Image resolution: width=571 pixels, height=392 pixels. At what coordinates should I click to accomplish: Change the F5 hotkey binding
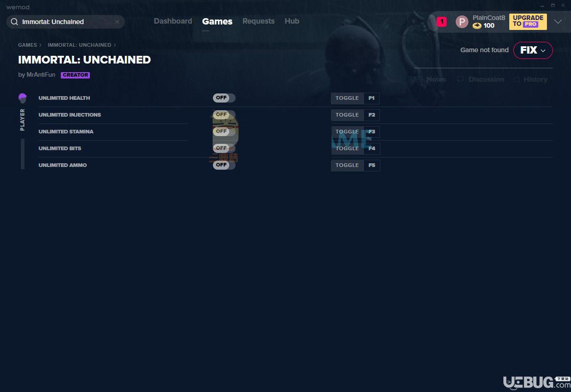click(372, 165)
